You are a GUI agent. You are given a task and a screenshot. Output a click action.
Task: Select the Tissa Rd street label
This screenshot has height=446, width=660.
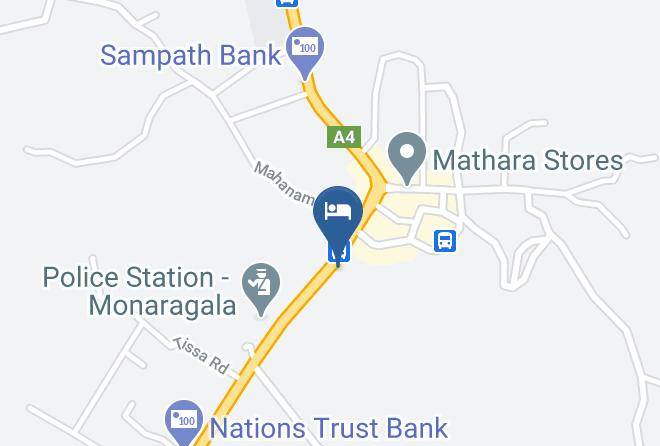[x=202, y=356]
